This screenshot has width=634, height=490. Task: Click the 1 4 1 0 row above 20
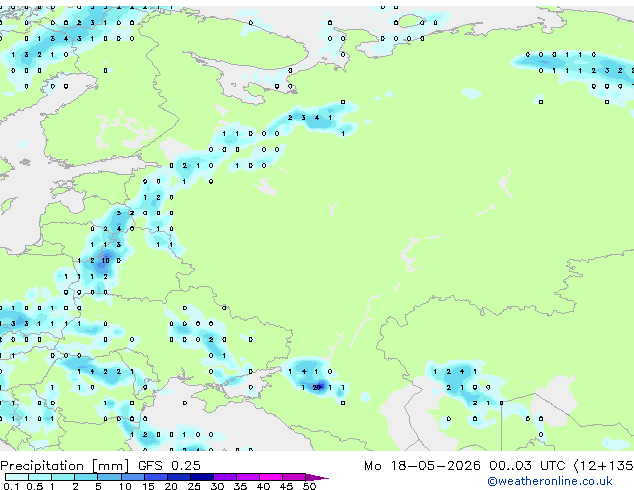tap(310, 372)
